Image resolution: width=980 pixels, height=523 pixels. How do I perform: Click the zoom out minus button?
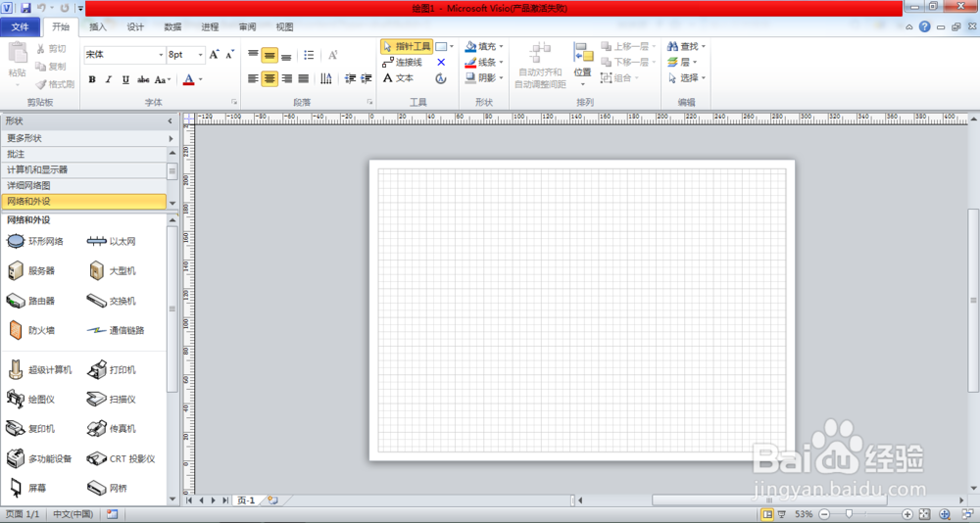(x=824, y=514)
